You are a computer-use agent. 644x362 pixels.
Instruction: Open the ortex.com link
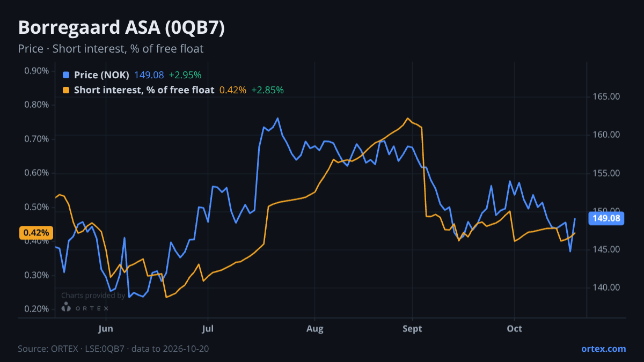(x=603, y=349)
